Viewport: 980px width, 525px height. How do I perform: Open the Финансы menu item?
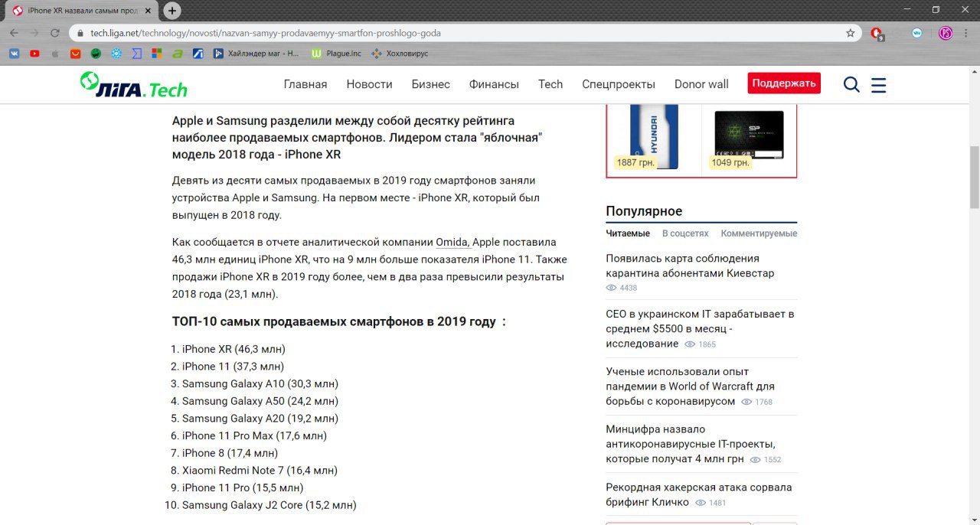click(494, 84)
